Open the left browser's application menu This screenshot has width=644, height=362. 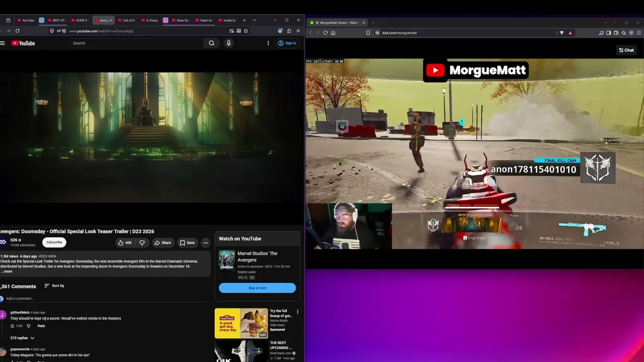pyautogui.click(x=298, y=31)
